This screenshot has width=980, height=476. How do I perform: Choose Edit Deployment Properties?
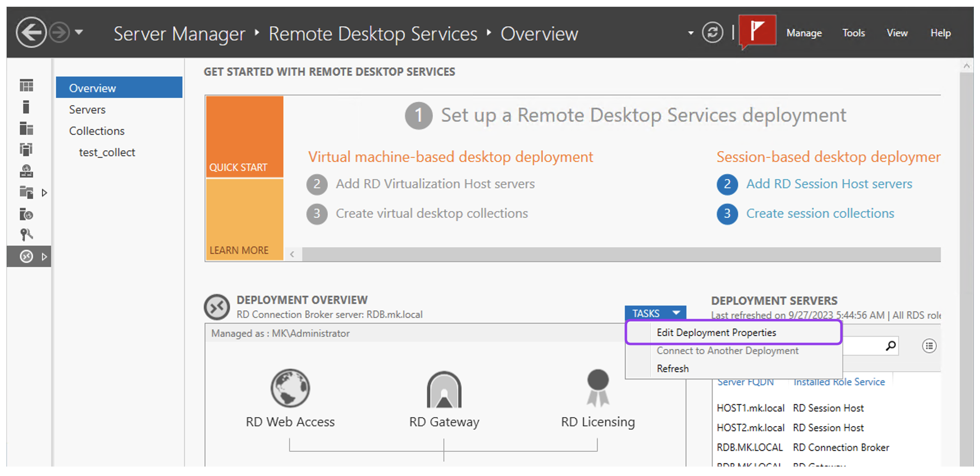point(734,332)
